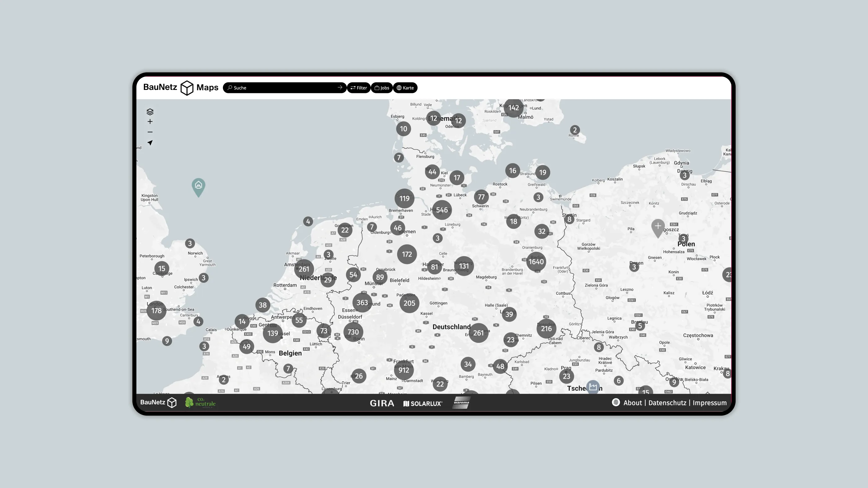
Task: Expand the 142 cluster at Copenhagen
Action: [514, 108]
